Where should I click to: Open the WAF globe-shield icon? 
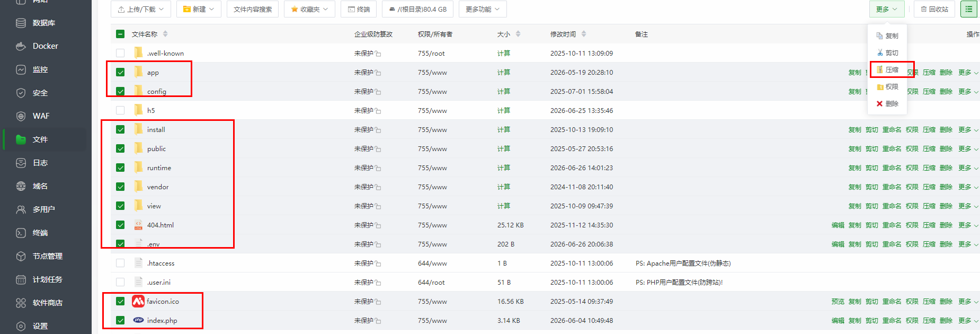click(x=21, y=116)
